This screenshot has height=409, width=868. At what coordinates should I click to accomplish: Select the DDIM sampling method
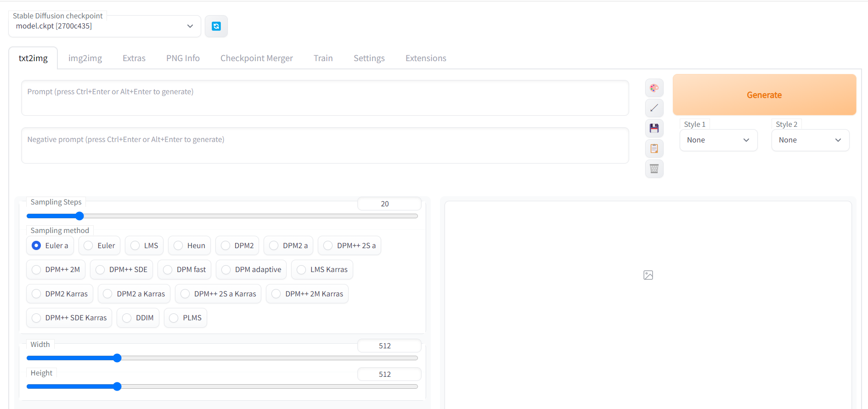tap(138, 318)
